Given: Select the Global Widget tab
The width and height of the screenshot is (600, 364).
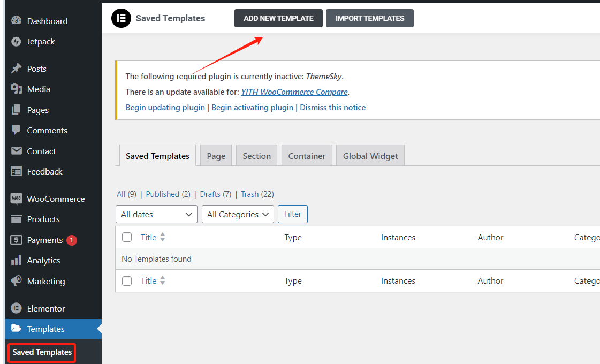Looking at the screenshot, I should [370, 156].
